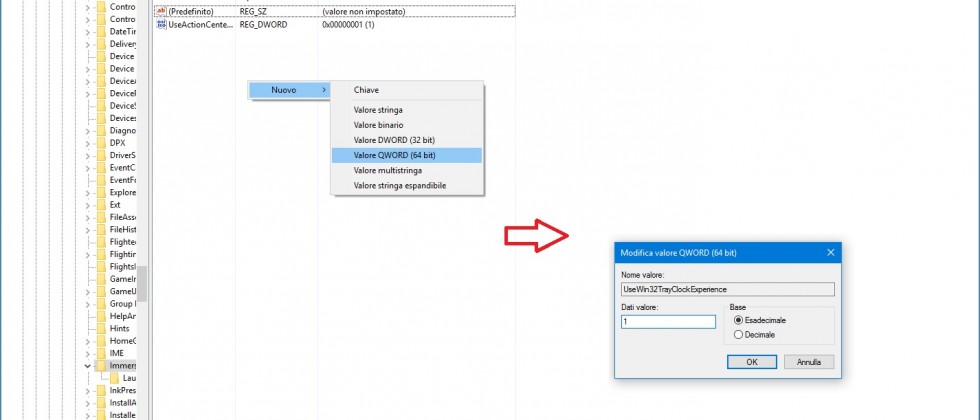Choose Valore binario menu entry

tap(407, 125)
